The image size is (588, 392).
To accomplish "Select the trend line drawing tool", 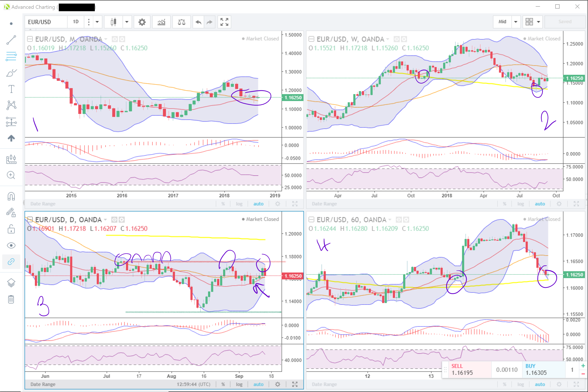I will 11,40.
